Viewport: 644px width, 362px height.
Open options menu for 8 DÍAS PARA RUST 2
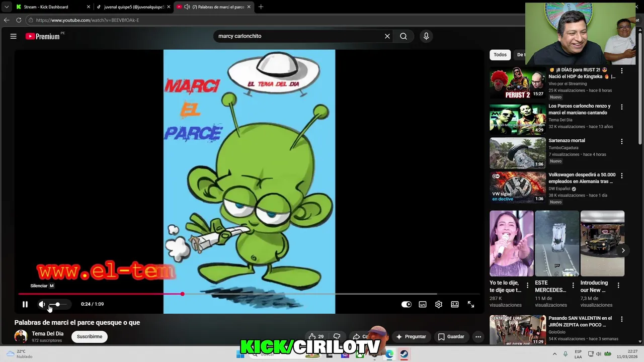622,71
